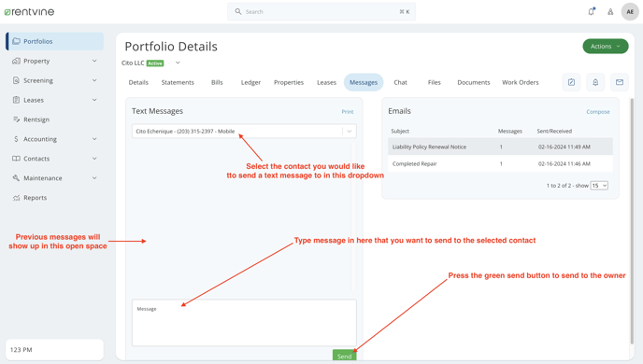This screenshot has width=643, height=364.
Task: Open the envelope email icon button
Action: 620,82
